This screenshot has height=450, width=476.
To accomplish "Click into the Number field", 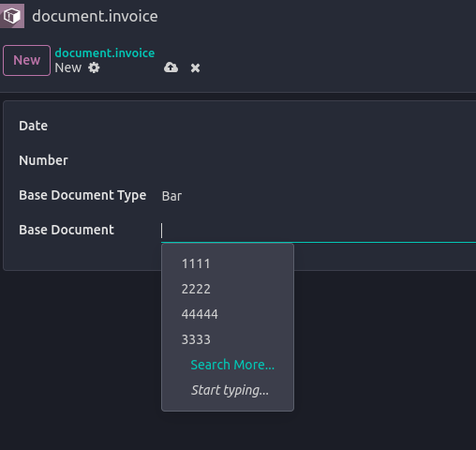I will coord(319,160).
